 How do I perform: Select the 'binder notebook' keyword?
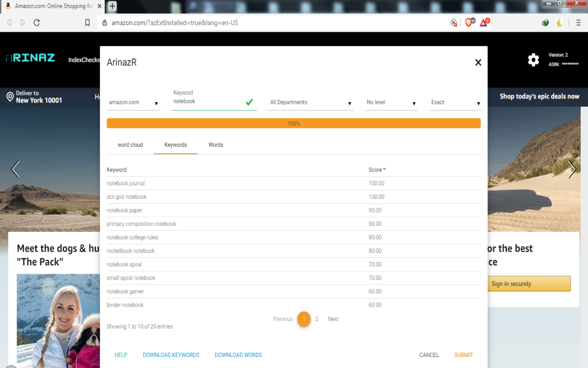294,305
